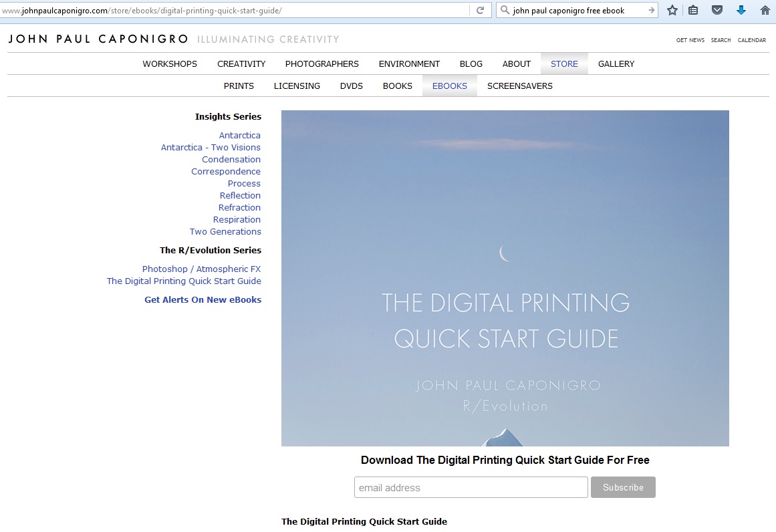This screenshot has width=776, height=532.
Task: Click the ebook cover image
Action: 505,278
